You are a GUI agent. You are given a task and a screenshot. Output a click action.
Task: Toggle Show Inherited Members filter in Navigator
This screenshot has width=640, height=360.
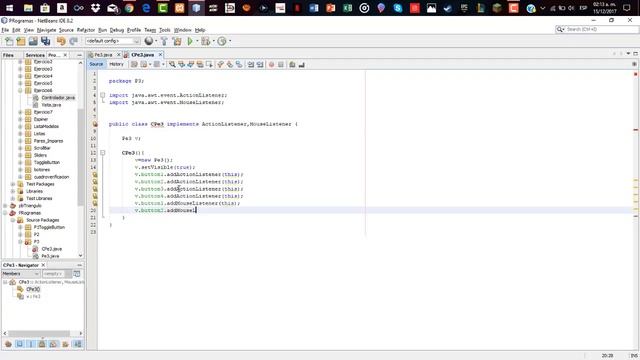[8, 344]
